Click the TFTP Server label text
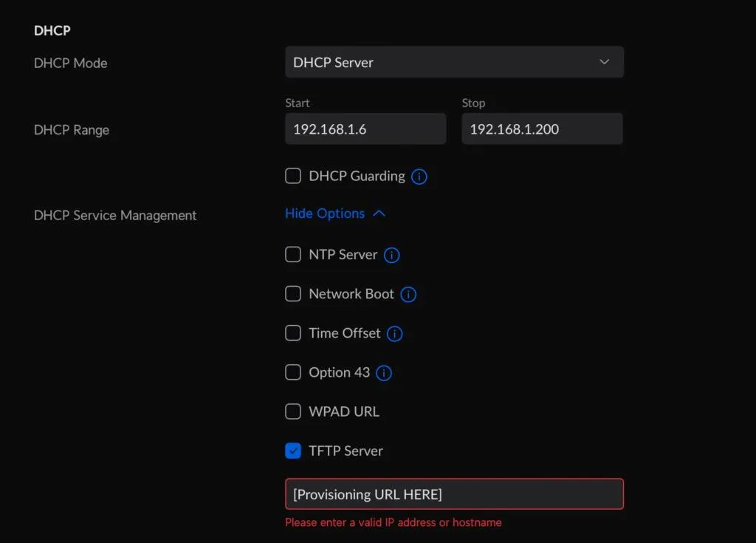This screenshot has width=756, height=543. coord(346,451)
